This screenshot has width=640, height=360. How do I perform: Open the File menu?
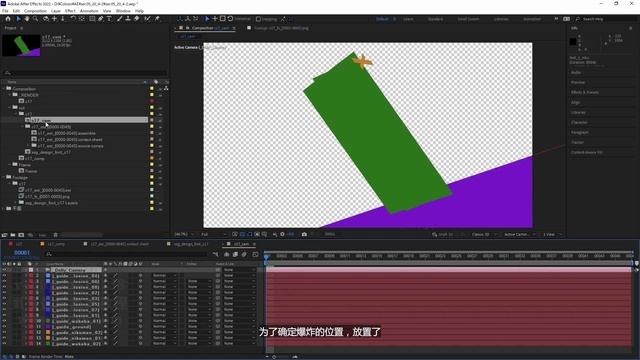(5, 11)
